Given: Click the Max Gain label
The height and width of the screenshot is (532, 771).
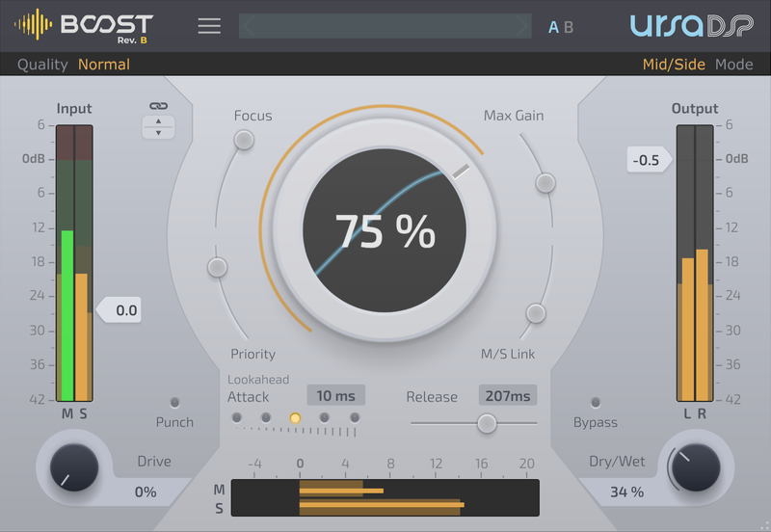Looking at the screenshot, I should pos(514,116).
